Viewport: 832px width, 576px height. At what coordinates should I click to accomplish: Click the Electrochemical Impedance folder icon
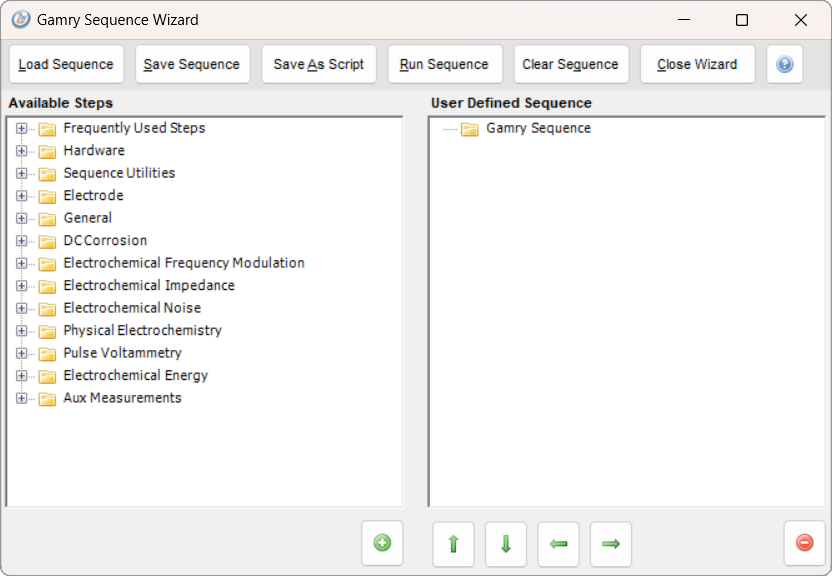[47, 286]
